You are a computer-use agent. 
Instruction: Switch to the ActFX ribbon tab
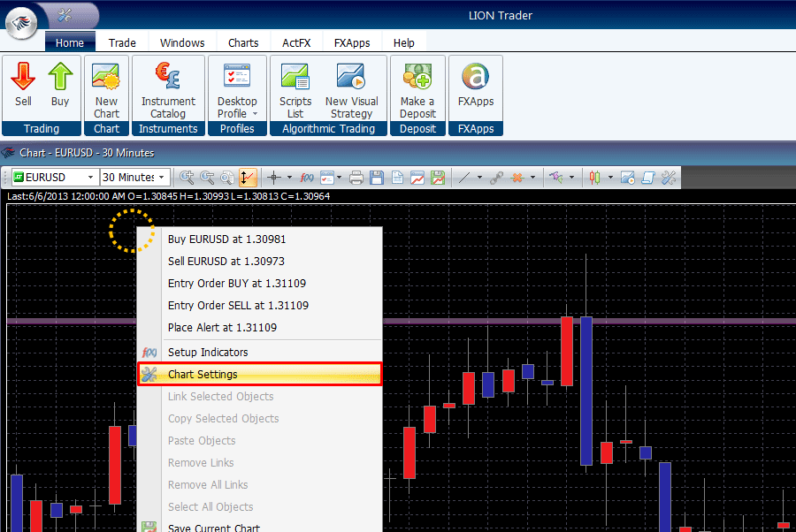point(296,42)
